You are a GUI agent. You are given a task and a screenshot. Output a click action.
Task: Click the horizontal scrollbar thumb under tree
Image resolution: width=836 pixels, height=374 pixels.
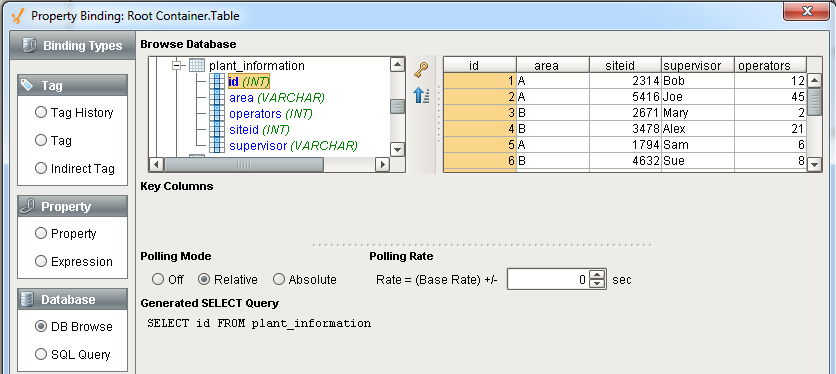(x=243, y=164)
